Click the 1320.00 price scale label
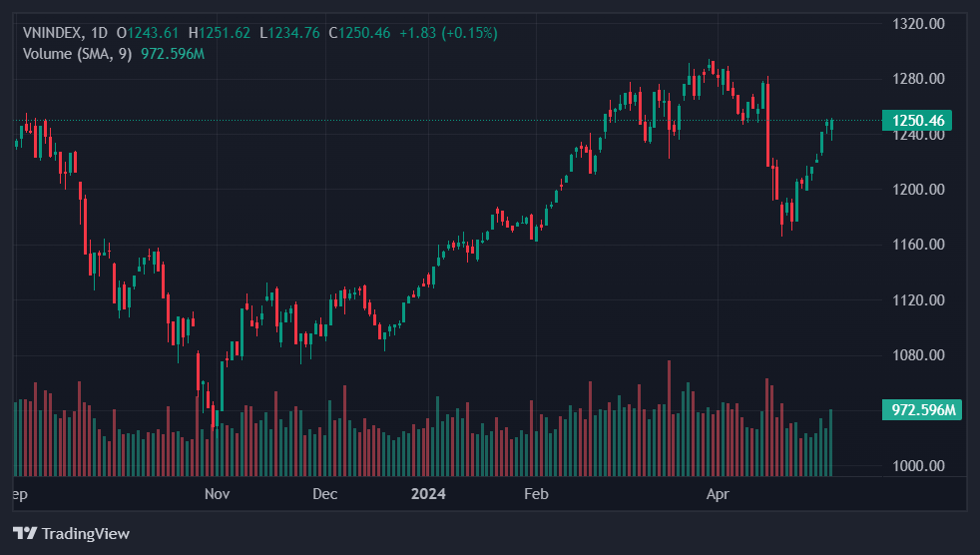 [x=917, y=23]
